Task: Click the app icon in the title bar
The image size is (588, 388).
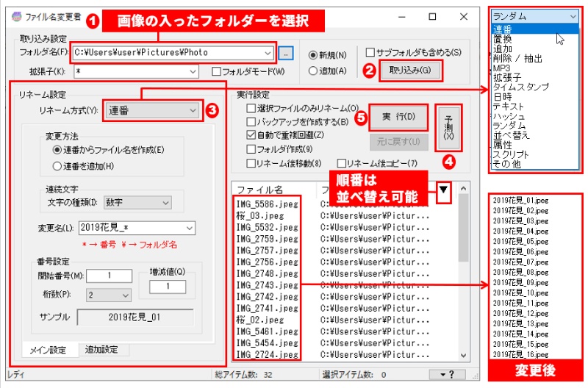Action: (14, 16)
